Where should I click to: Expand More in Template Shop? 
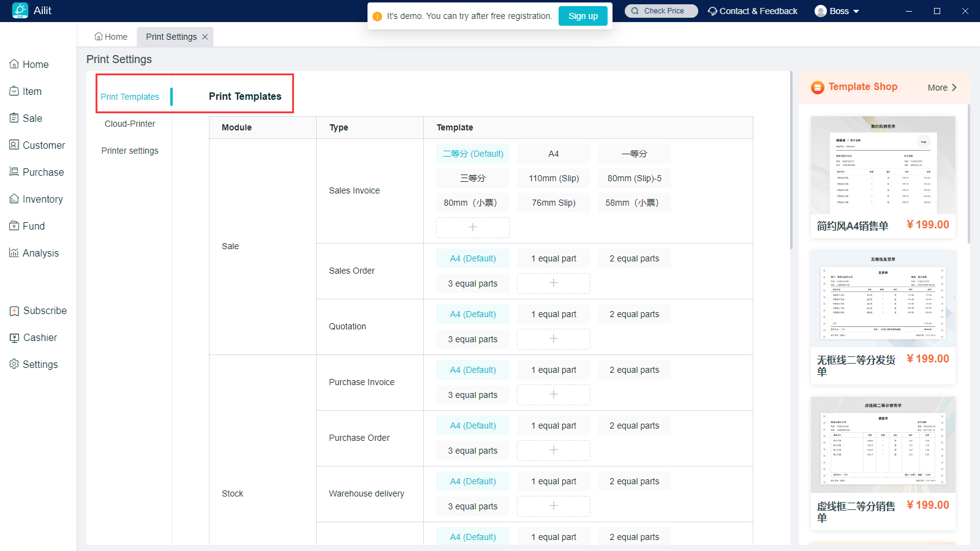click(942, 88)
